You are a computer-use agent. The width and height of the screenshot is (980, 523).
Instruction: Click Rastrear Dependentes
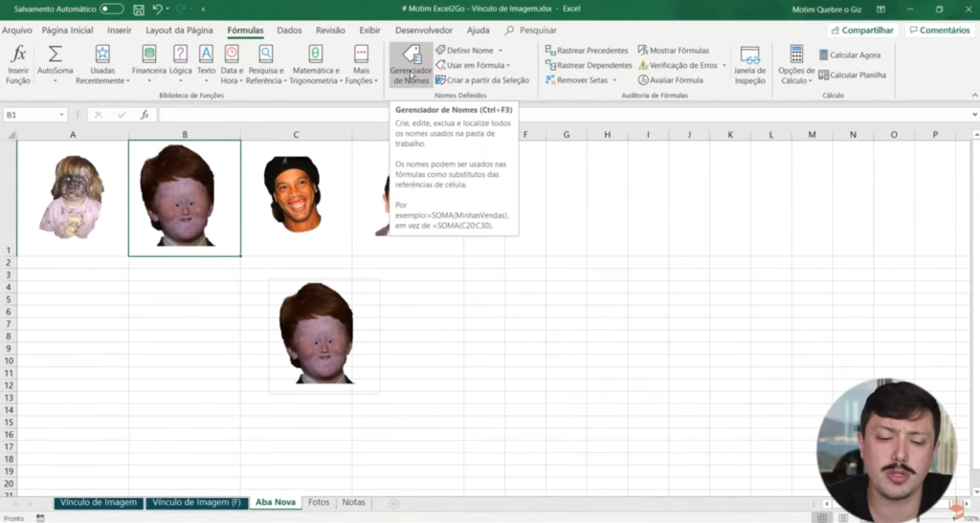(x=589, y=65)
